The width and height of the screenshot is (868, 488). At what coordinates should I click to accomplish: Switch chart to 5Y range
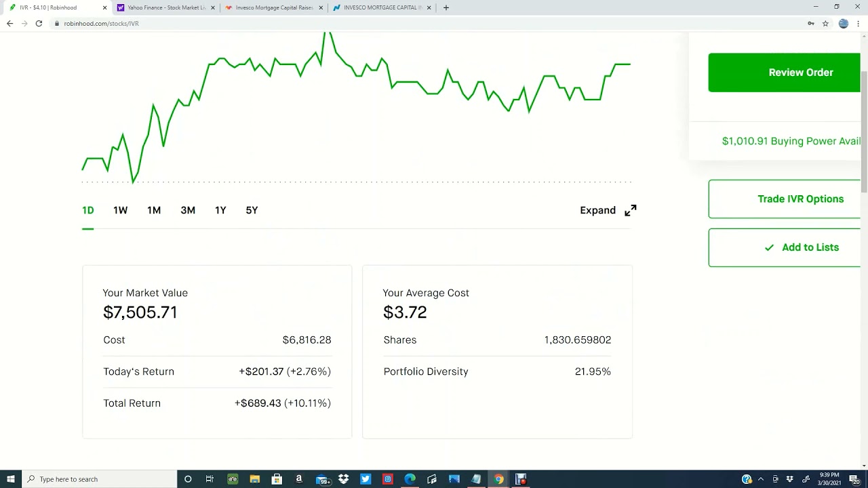[x=252, y=210]
